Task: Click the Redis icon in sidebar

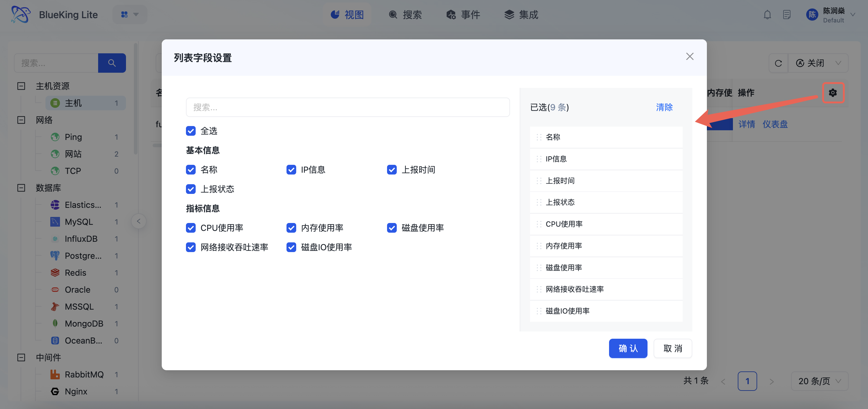Action: tap(55, 272)
